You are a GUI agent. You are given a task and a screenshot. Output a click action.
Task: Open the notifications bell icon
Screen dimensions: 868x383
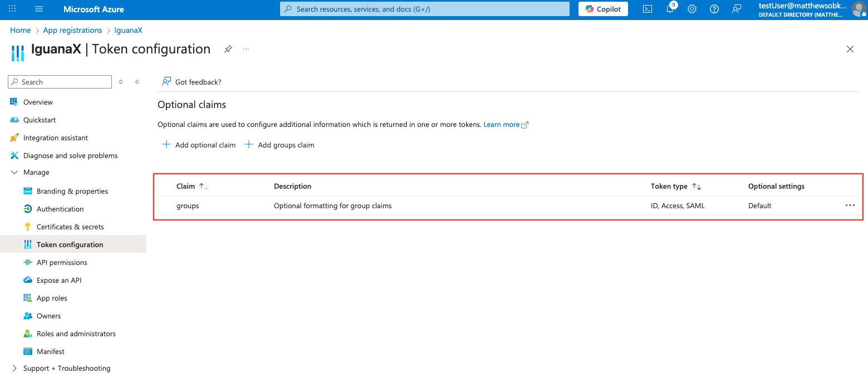click(670, 9)
